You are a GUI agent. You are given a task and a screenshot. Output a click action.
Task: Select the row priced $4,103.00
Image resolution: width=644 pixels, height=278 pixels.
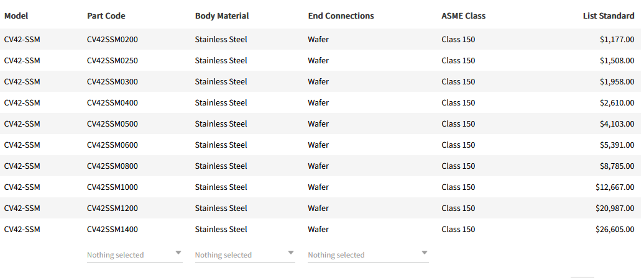[x=617, y=123]
